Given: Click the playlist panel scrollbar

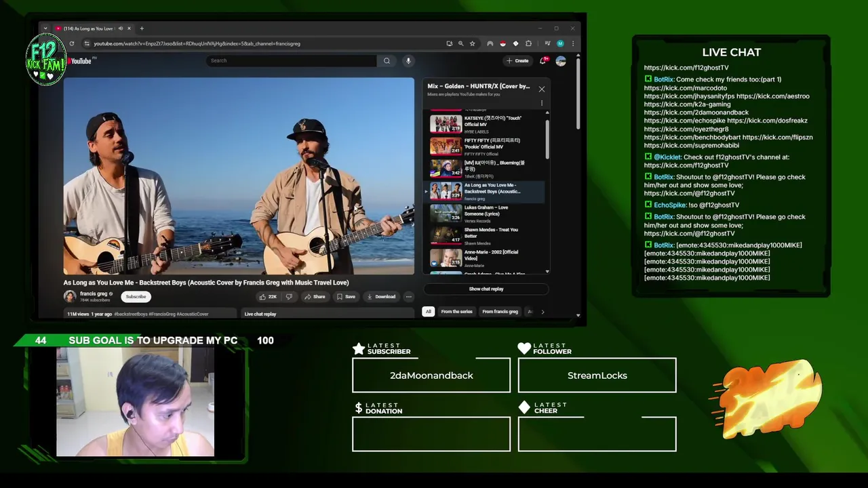Looking at the screenshot, I should click(x=547, y=139).
